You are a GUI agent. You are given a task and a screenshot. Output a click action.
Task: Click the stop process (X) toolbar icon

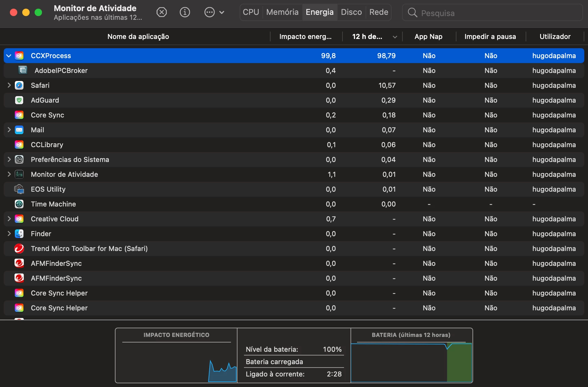pyautogui.click(x=162, y=12)
